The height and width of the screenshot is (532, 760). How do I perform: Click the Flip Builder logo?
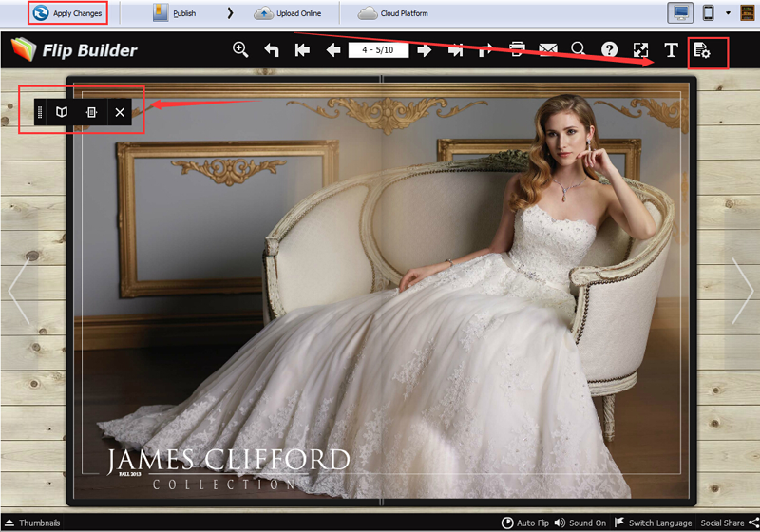(x=74, y=50)
